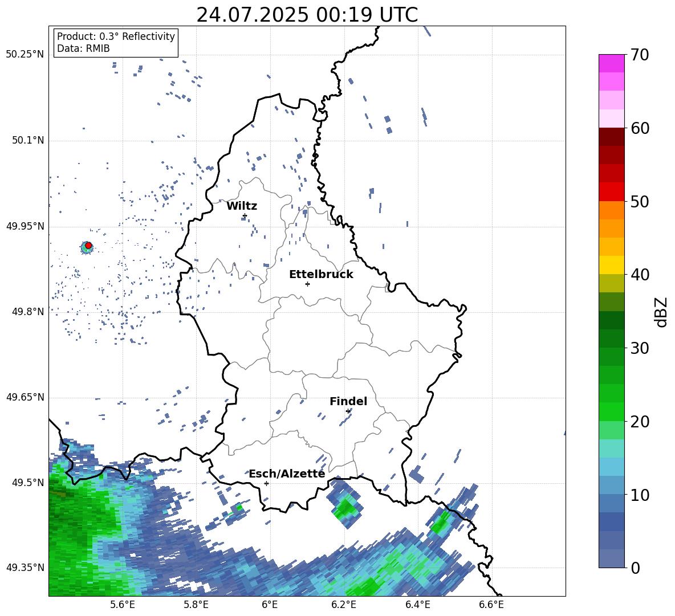Click the 5.6°E longitude label

click(x=123, y=605)
